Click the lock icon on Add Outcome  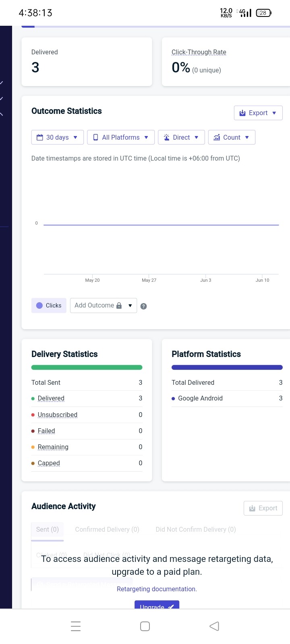pyautogui.click(x=119, y=305)
